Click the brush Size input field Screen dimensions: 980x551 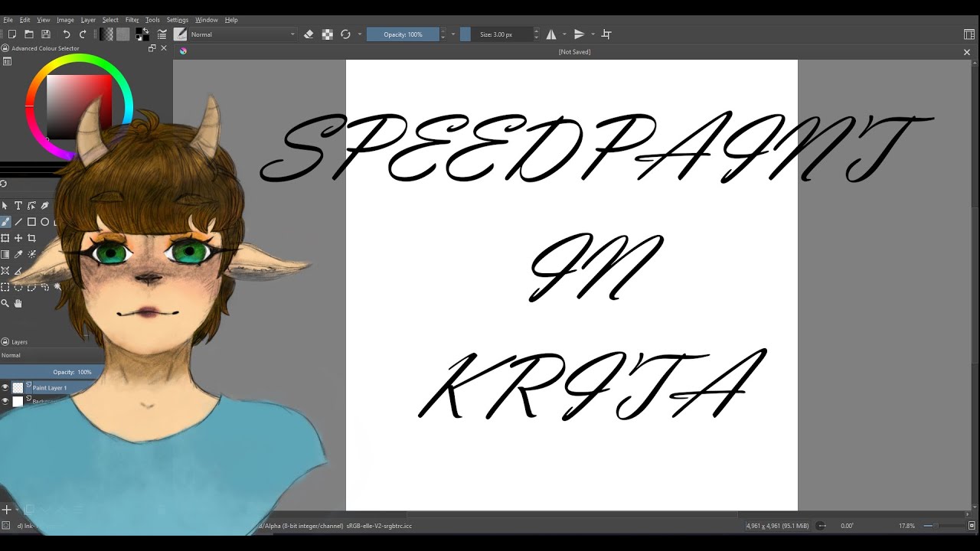coord(496,34)
